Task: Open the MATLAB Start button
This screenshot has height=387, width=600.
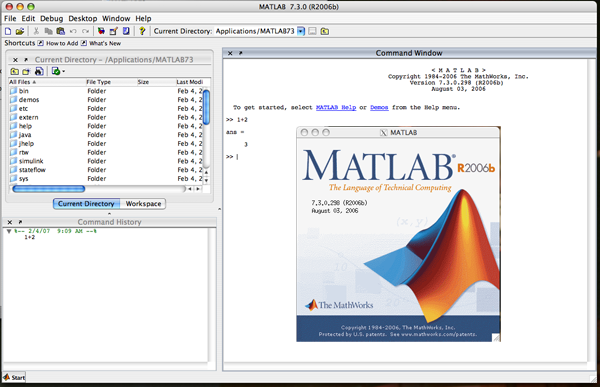Action: (x=14, y=377)
